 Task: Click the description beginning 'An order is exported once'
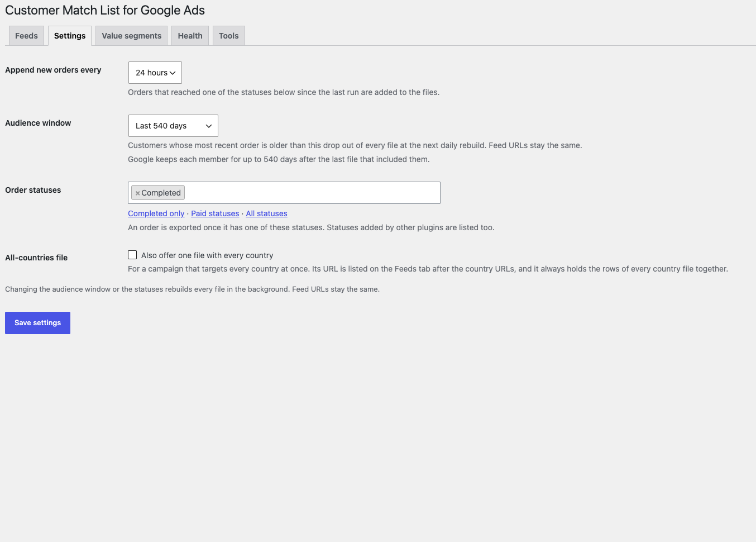pyautogui.click(x=311, y=227)
